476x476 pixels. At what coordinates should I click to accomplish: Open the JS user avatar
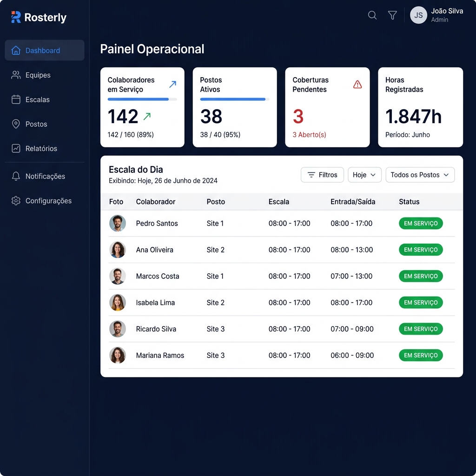click(x=418, y=15)
